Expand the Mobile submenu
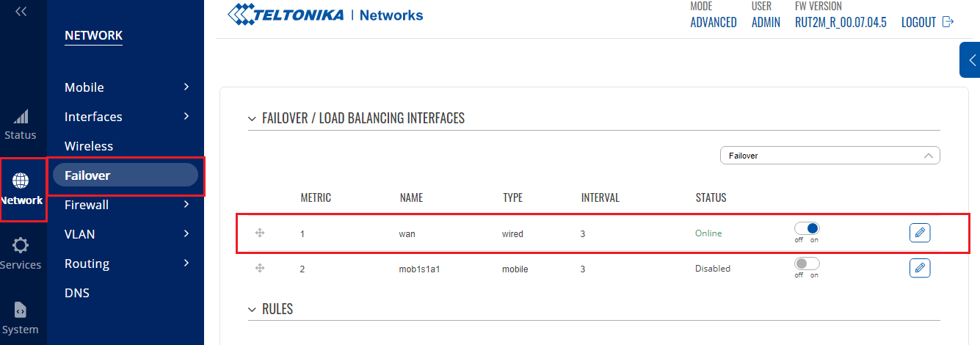The height and width of the screenshot is (345, 980). point(128,87)
